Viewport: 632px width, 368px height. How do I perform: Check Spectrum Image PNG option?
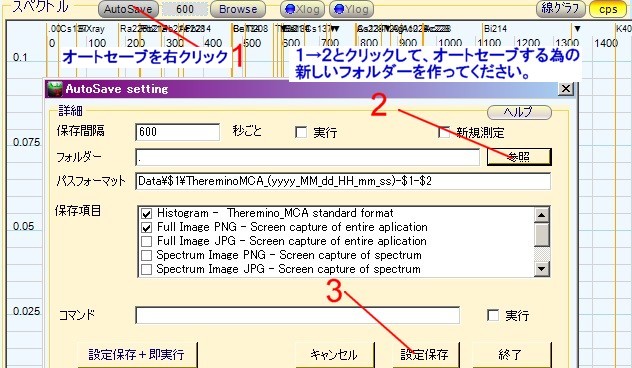[x=146, y=255]
